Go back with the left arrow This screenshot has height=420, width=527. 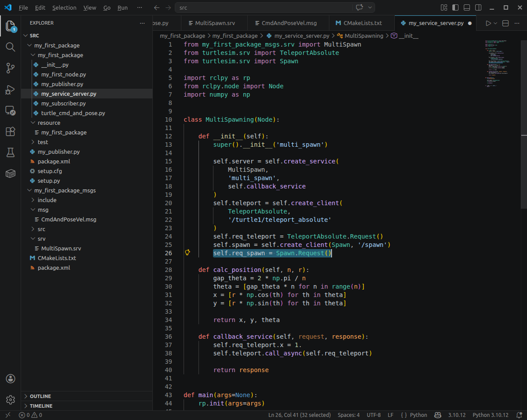[x=157, y=7]
